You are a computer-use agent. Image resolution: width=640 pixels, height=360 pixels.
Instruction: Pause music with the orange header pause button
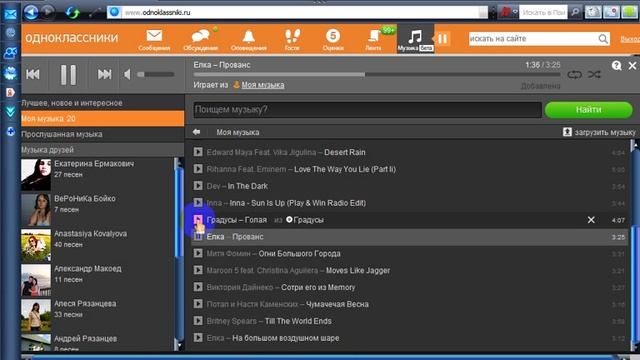[x=442, y=39]
